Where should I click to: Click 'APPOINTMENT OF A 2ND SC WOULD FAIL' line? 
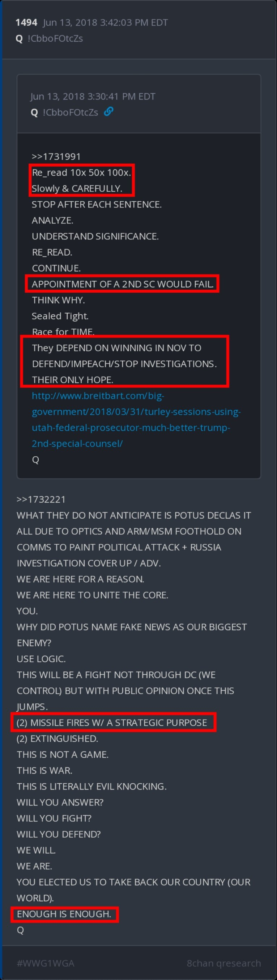point(122,284)
